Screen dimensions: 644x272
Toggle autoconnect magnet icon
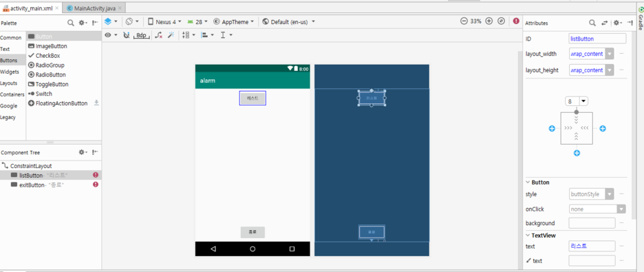point(127,35)
